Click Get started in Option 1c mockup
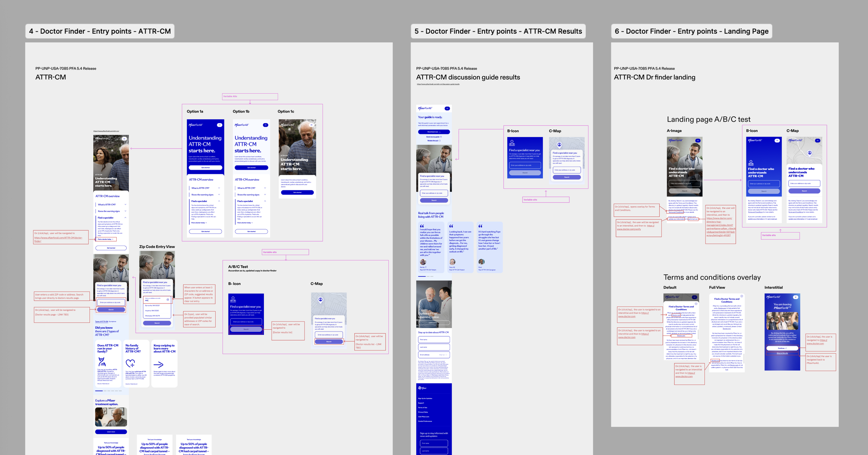868x455 pixels. point(298,192)
